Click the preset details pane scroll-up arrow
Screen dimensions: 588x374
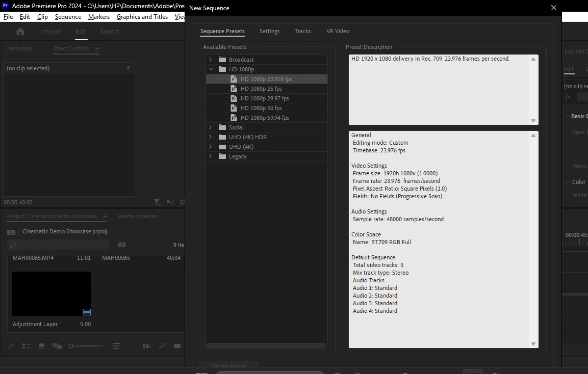tap(533, 136)
